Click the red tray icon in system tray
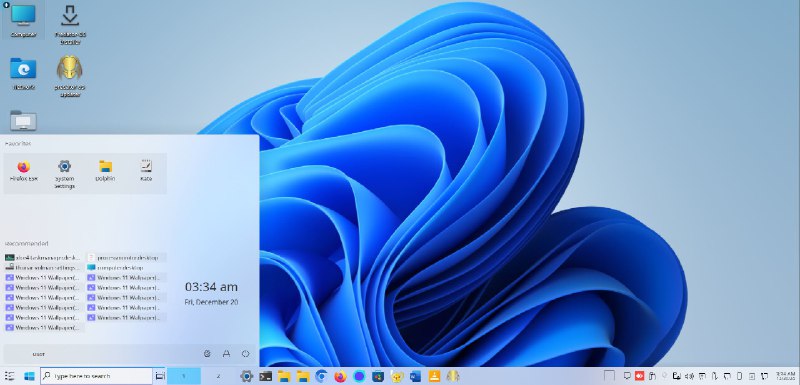 pos(639,376)
